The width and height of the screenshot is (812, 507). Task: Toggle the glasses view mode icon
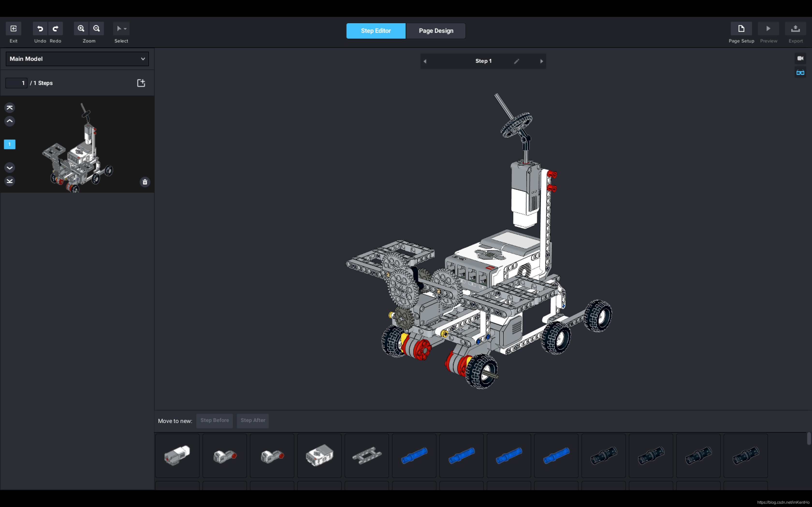pos(800,73)
